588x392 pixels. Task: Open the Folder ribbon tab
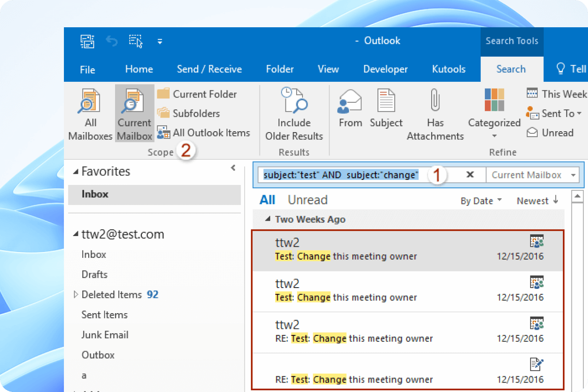point(280,69)
